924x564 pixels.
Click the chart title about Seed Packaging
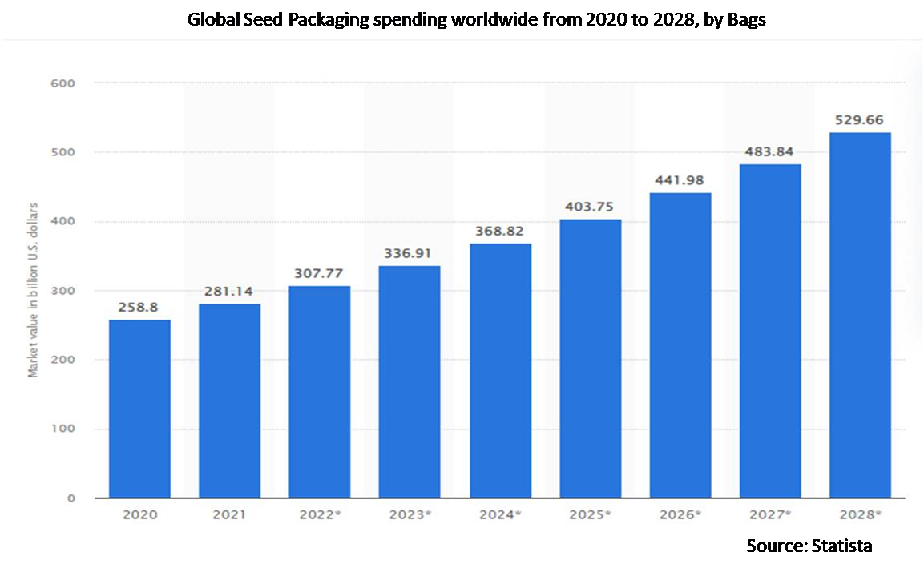point(476,20)
